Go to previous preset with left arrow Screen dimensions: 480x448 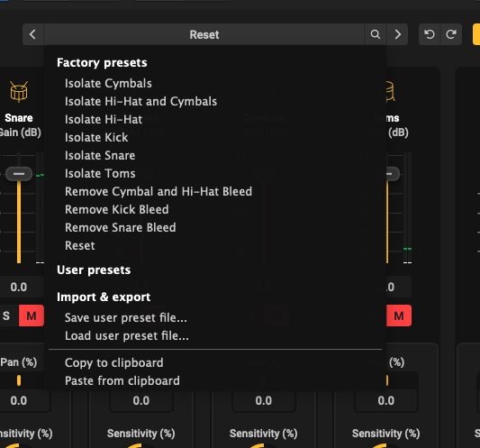coord(33,34)
